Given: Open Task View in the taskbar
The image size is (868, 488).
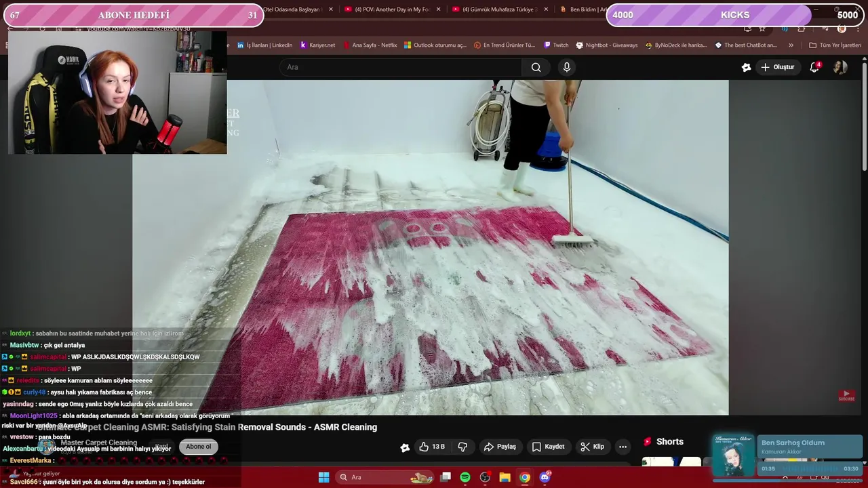Looking at the screenshot, I should 446,477.
